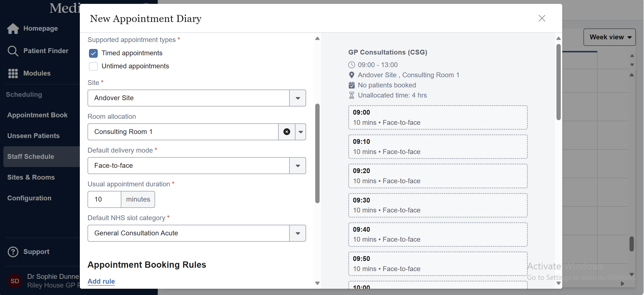Click the appointment duration minutes field
The image size is (644, 295).
(x=104, y=199)
